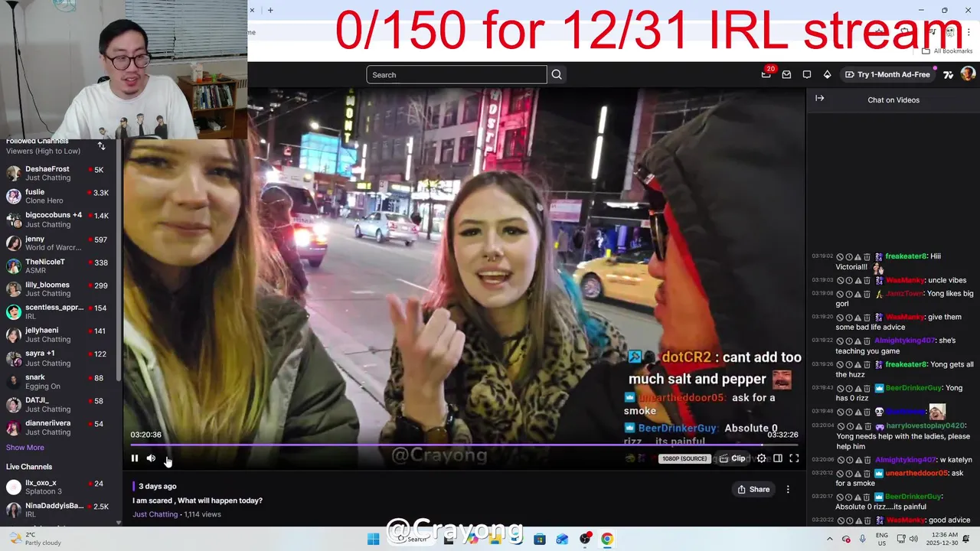Switch ENG US input language
This screenshot has height=551, width=980.
881,539
